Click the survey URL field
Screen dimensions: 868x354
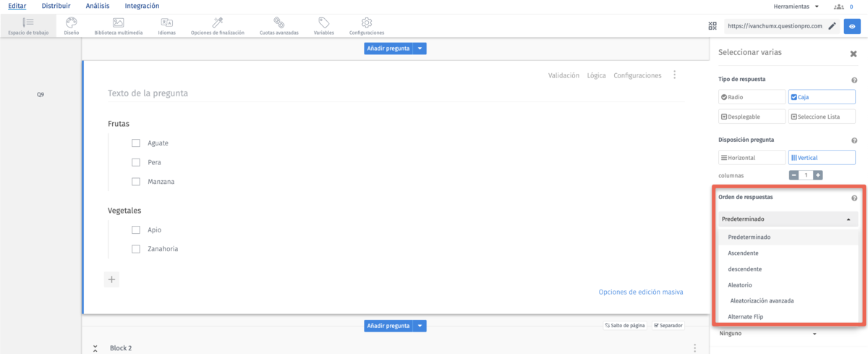[775, 26]
